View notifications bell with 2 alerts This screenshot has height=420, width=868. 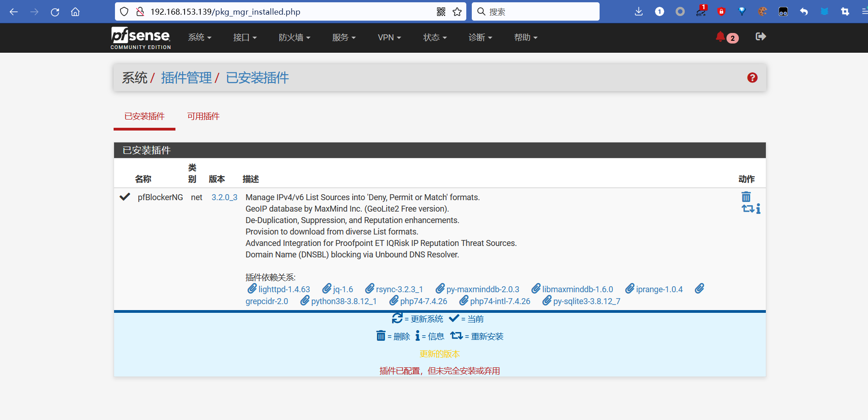coord(727,37)
